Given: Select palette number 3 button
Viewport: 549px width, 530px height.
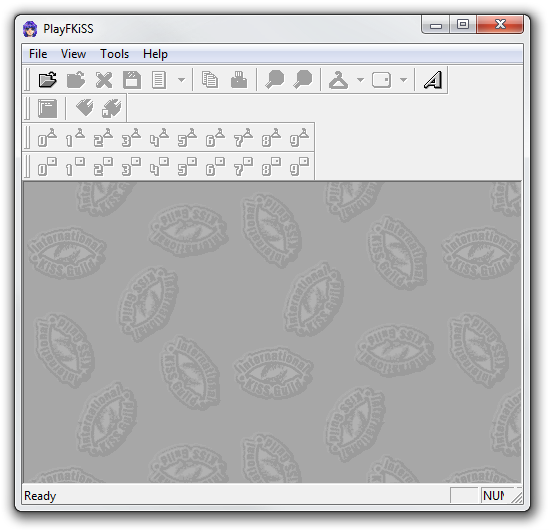Looking at the screenshot, I should pyautogui.click(x=131, y=167).
